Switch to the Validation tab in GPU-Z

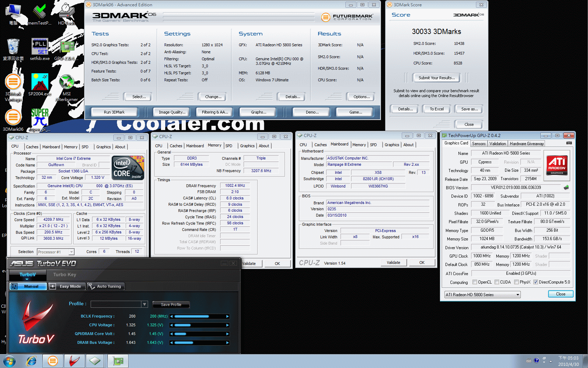498,144
